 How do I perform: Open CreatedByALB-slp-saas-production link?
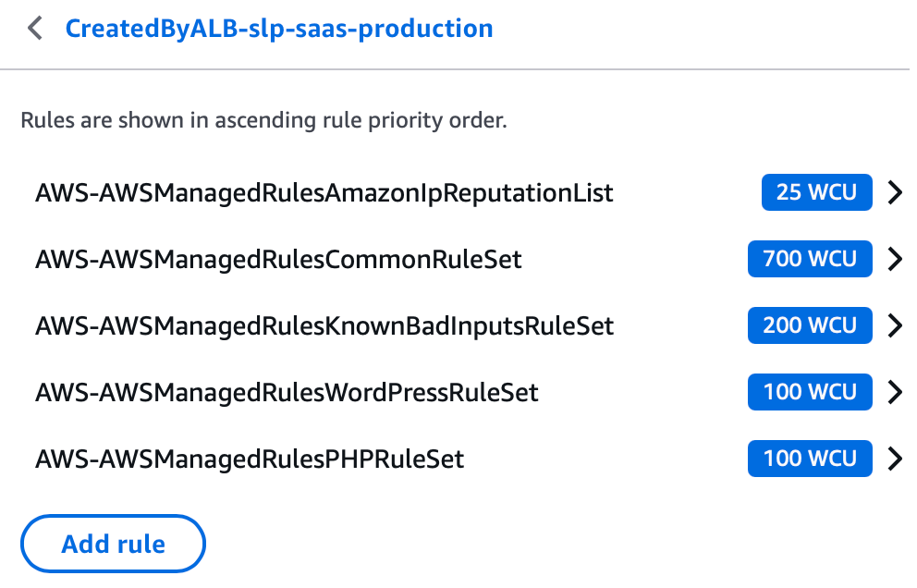pyautogui.click(x=278, y=29)
